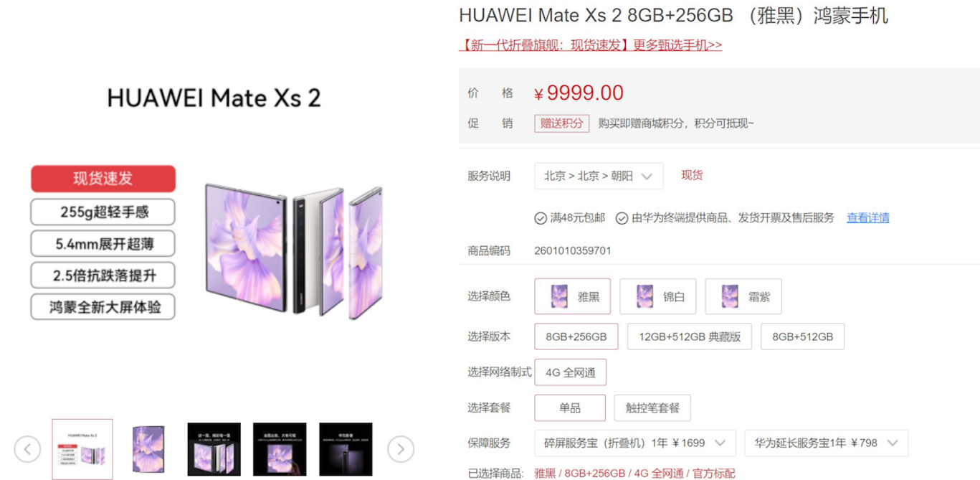The image size is (980, 480).
Task: Open the 新一代折叠旗舰 promo link
Action: [591, 44]
